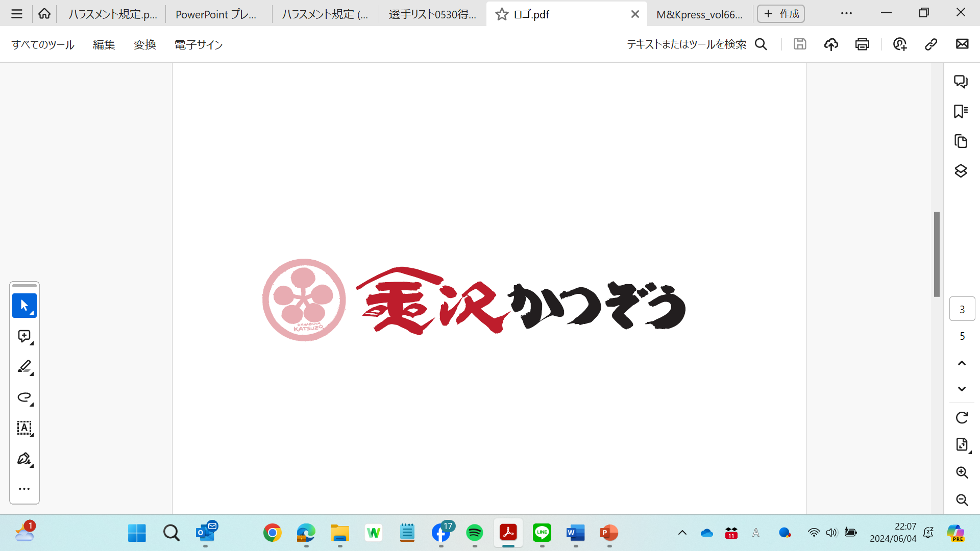
Task: Open the title bar more options menu
Action: (846, 13)
